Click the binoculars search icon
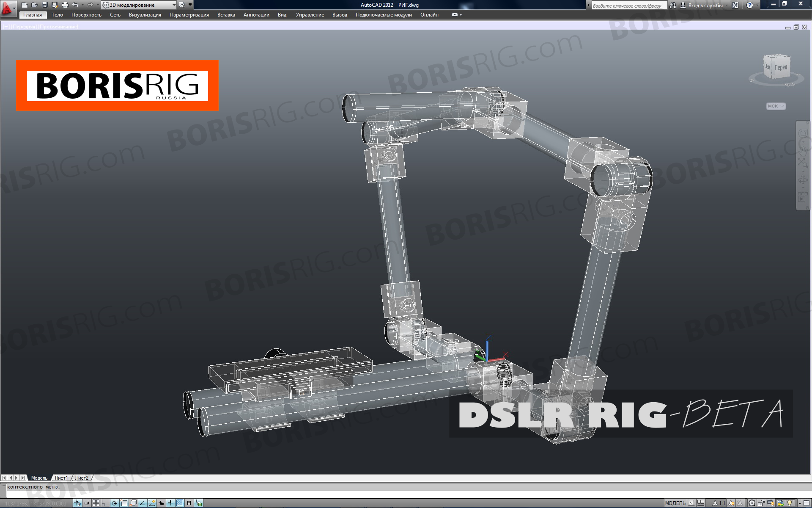 click(x=672, y=6)
